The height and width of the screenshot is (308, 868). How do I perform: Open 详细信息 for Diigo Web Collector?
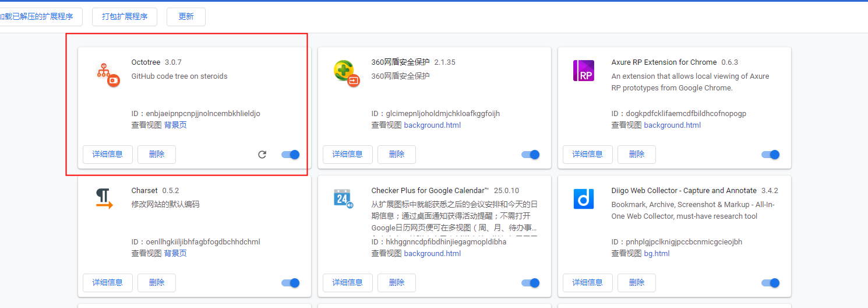(x=588, y=283)
